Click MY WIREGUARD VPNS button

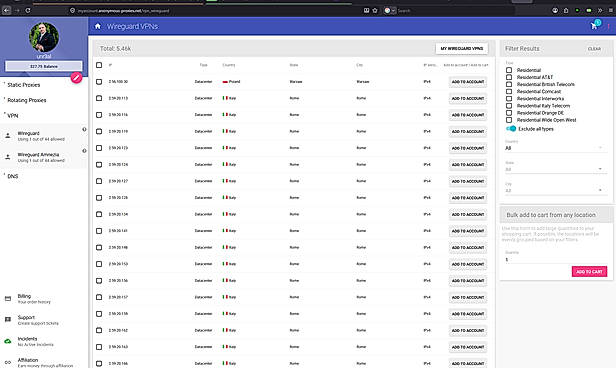point(462,48)
